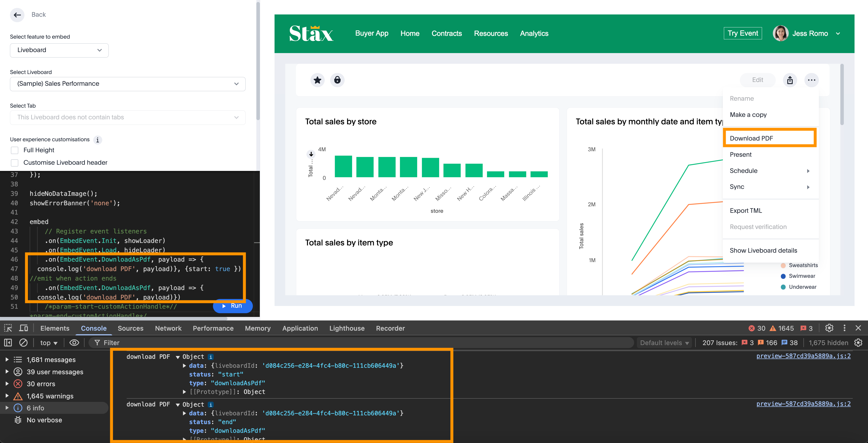Toggle the inspect element picker icon

[8, 328]
